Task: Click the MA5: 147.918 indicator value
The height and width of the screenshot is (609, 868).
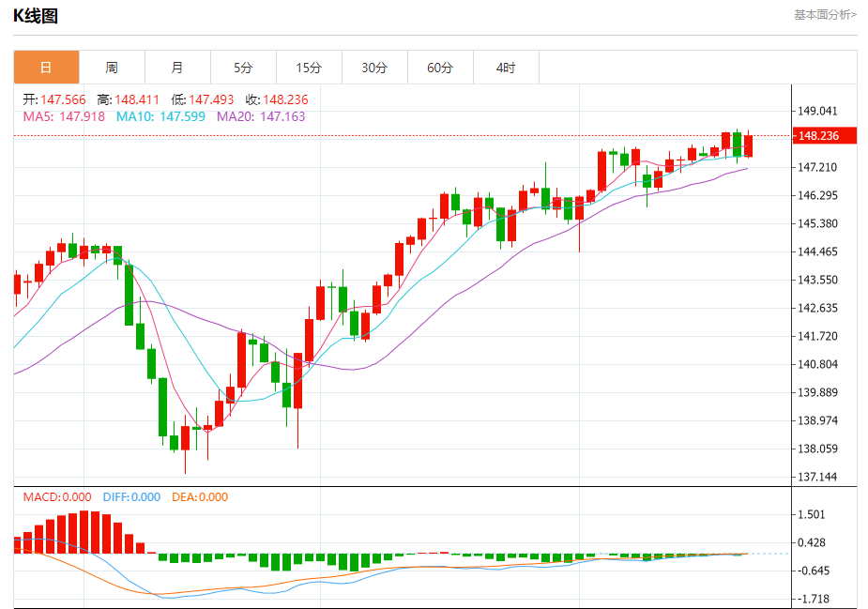Action: click(x=64, y=116)
